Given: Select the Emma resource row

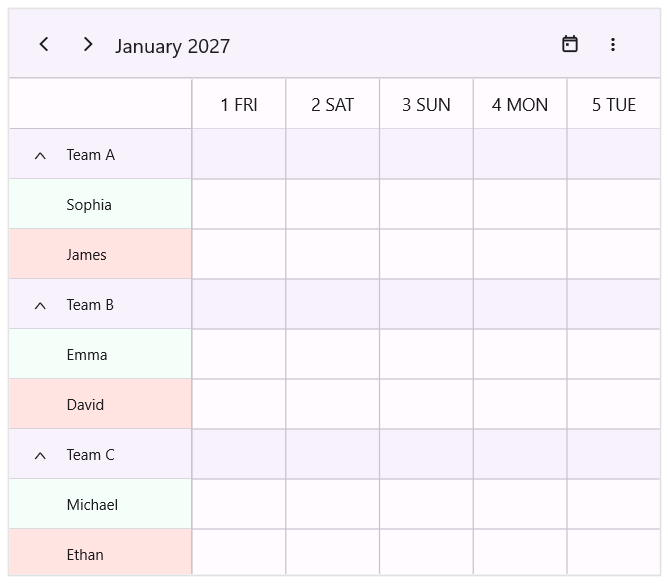Looking at the screenshot, I should click(x=100, y=354).
